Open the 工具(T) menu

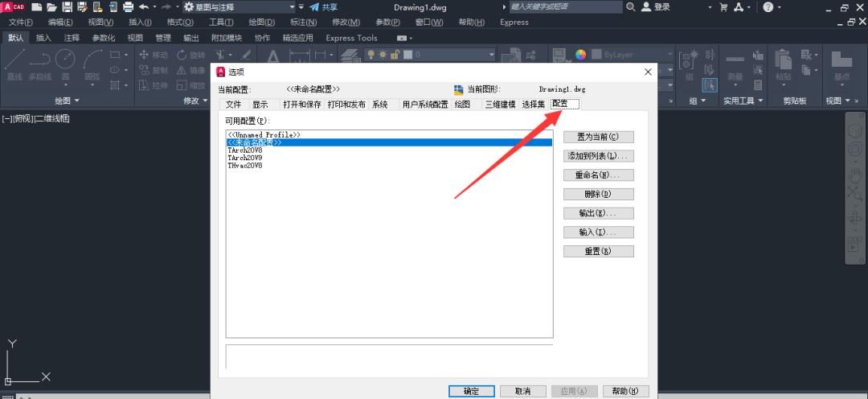coord(221,23)
